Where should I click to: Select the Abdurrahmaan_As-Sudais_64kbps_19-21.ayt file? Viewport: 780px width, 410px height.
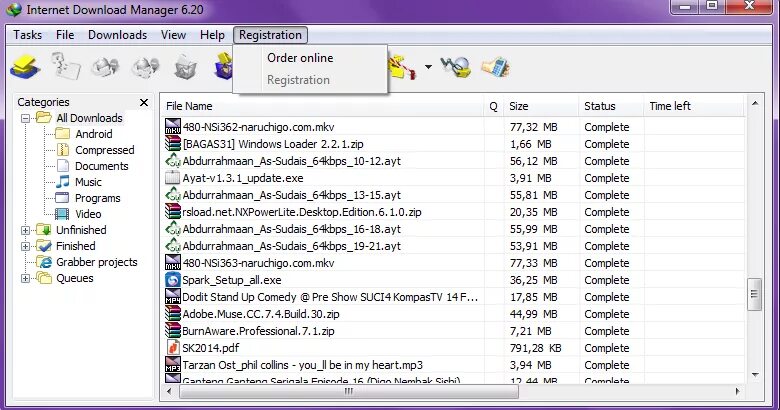coord(292,246)
